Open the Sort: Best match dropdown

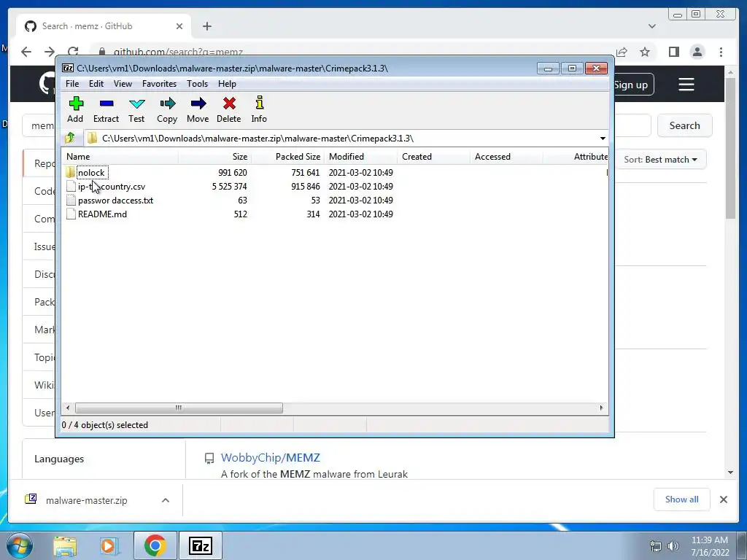pyautogui.click(x=661, y=160)
